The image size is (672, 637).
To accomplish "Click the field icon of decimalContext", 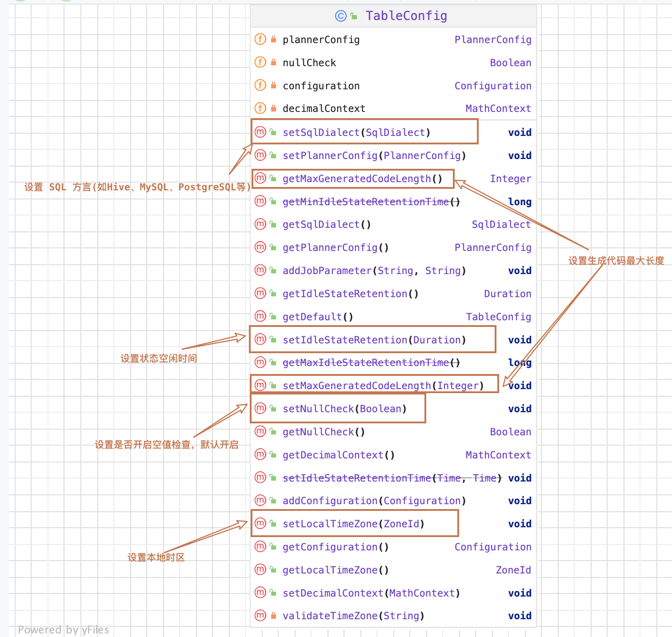I will [260, 108].
